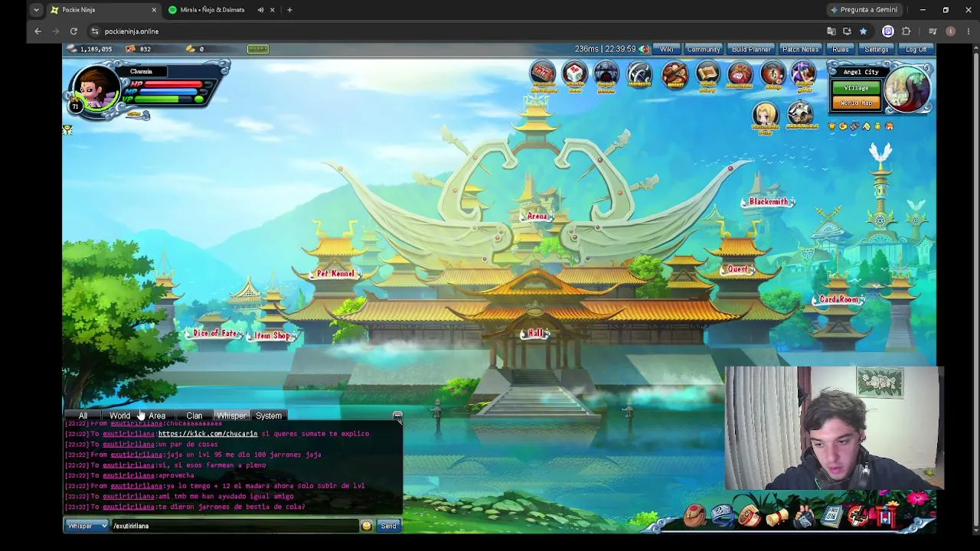Image resolution: width=980 pixels, height=551 pixels.
Task: Open the small tan scroll icon
Action: click(776, 517)
